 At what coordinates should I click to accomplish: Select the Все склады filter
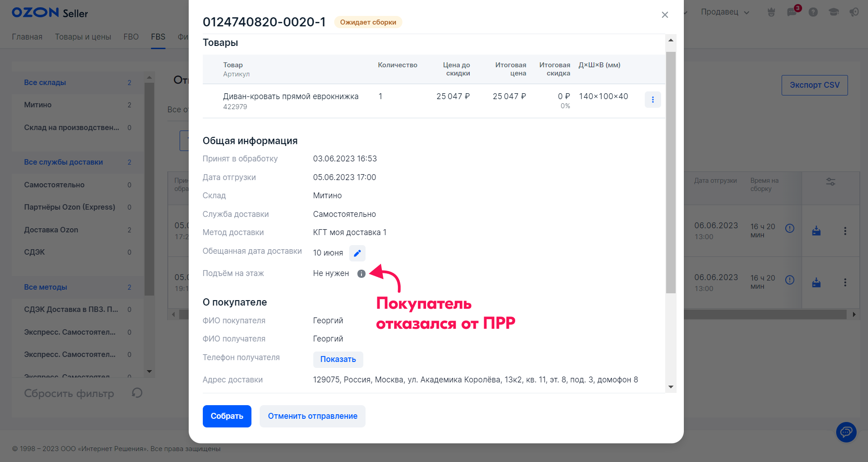pyautogui.click(x=78, y=83)
